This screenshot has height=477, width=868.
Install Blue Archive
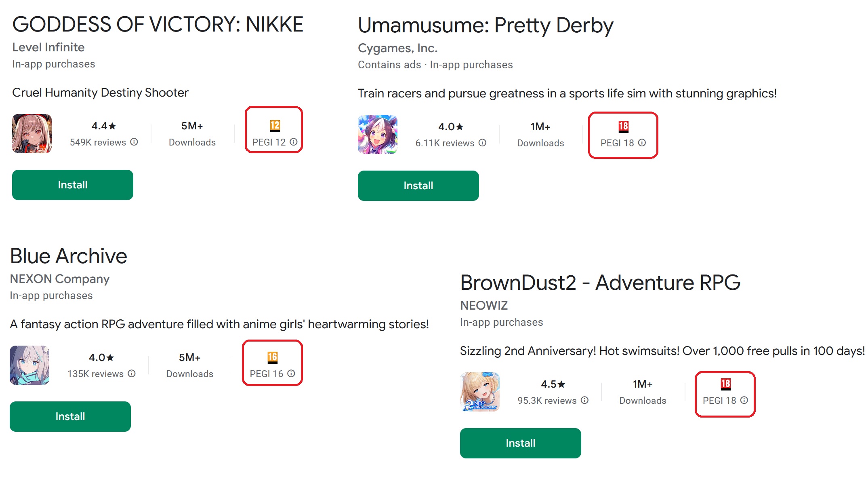point(70,416)
